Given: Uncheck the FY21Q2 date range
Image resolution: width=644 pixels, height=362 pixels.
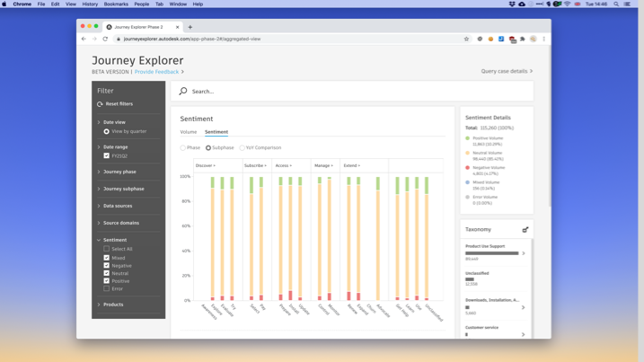Looking at the screenshot, I should point(106,155).
